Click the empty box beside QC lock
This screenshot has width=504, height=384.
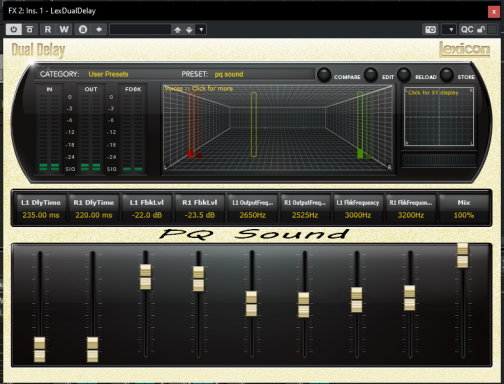492,29
